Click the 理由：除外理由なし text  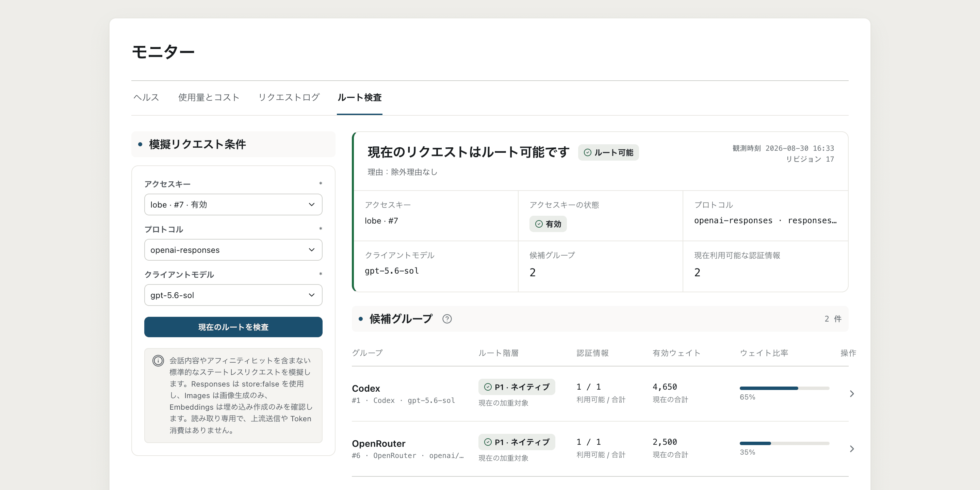[x=403, y=172]
